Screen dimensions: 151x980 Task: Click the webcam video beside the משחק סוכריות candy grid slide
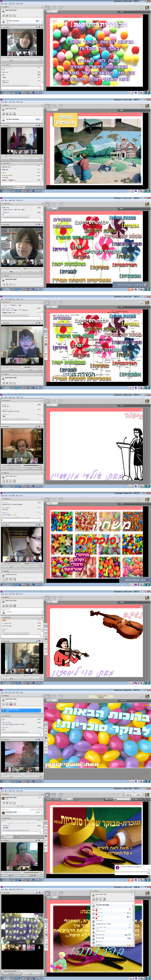pyautogui.click(x=22, y=541)
